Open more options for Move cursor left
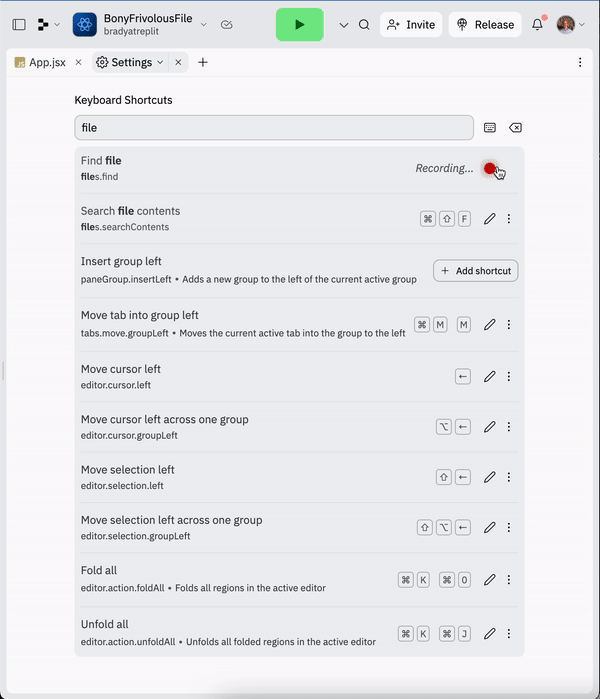This screenshot has height=699, width=600. (x=509, y=377)
